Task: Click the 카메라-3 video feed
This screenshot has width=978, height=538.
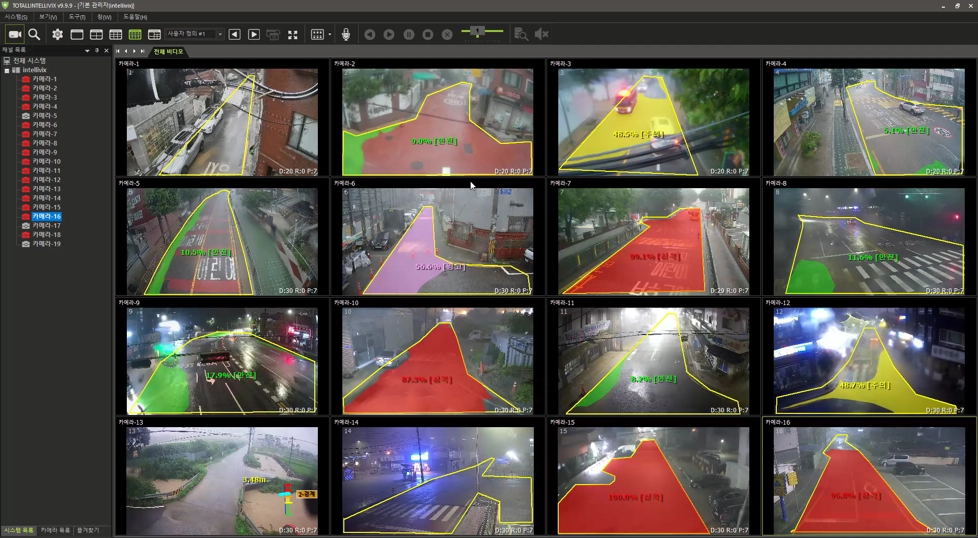Action: pyautogui.click(x=654, y=122)
